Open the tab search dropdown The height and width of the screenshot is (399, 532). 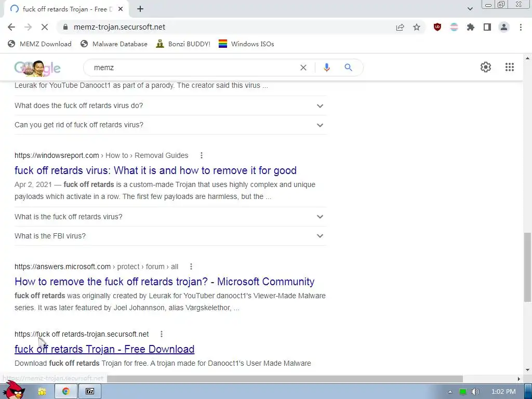tap(470, 9)
